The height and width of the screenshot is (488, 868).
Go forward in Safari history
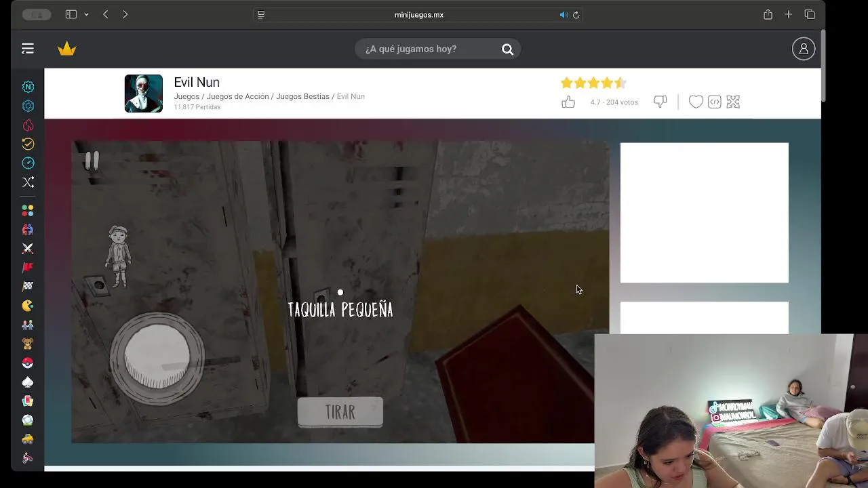coord(125,14)
